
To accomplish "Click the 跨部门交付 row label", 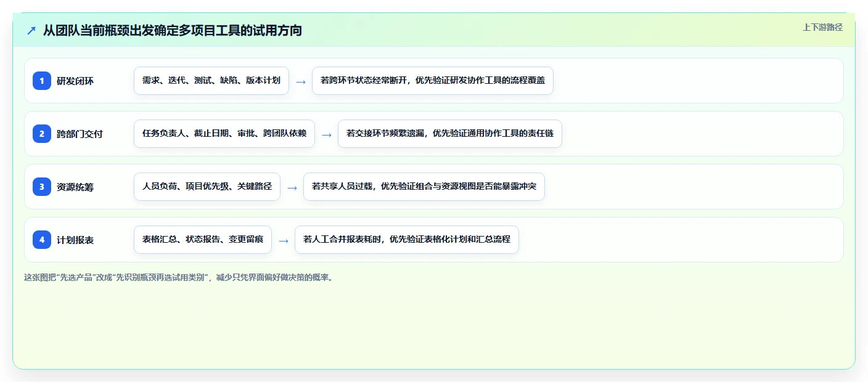I will tap(80, 134).
